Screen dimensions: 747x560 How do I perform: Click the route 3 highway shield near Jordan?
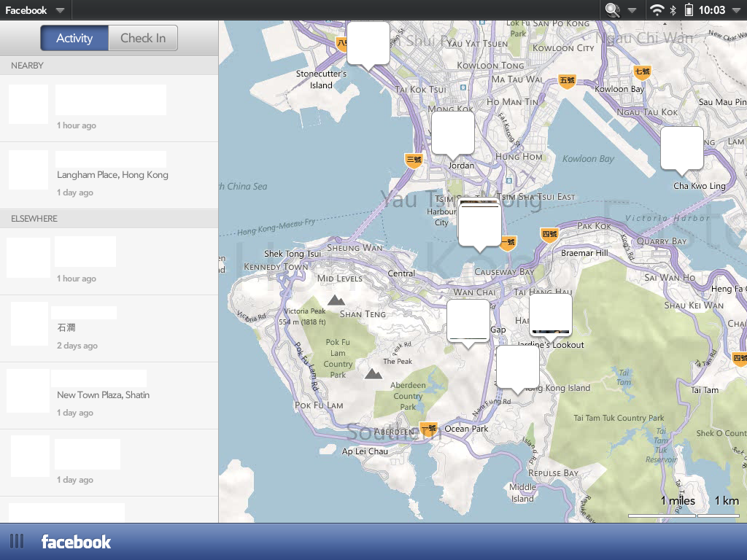pyautogui.click(x=414, y=160)
